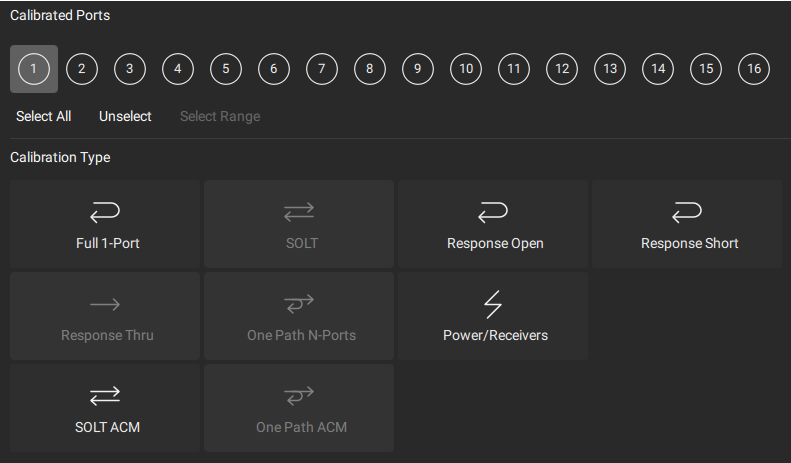791x463 pixels.
Task: Enable calibrated port 16
Action: click(x=754, y=69)
